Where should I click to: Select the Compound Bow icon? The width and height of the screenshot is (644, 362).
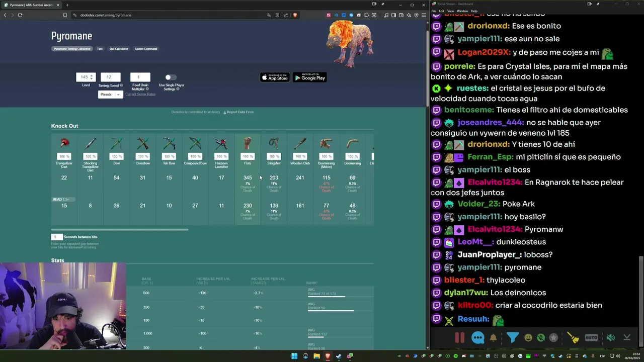tap(195, 144)
